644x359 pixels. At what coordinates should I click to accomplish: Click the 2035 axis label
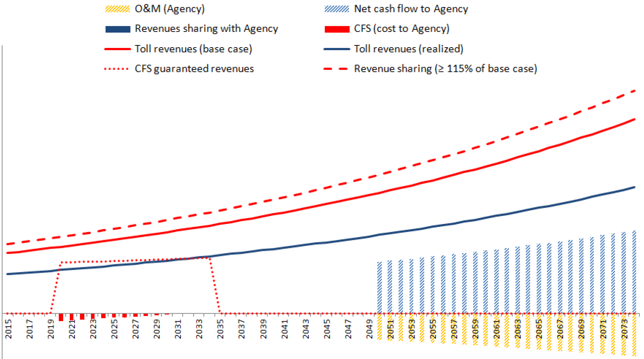tap(220, 329)
